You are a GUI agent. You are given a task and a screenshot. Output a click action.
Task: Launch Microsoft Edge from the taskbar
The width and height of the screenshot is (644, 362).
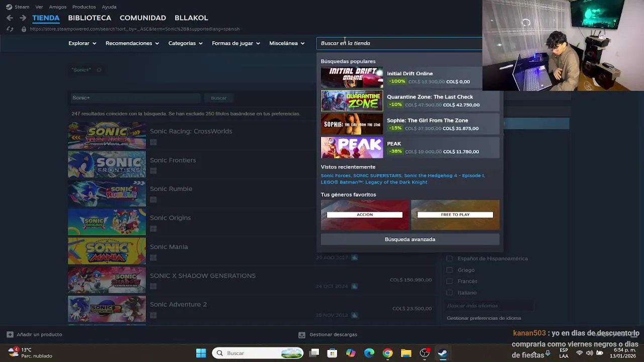pyautogui.click(x=369, y=353)
